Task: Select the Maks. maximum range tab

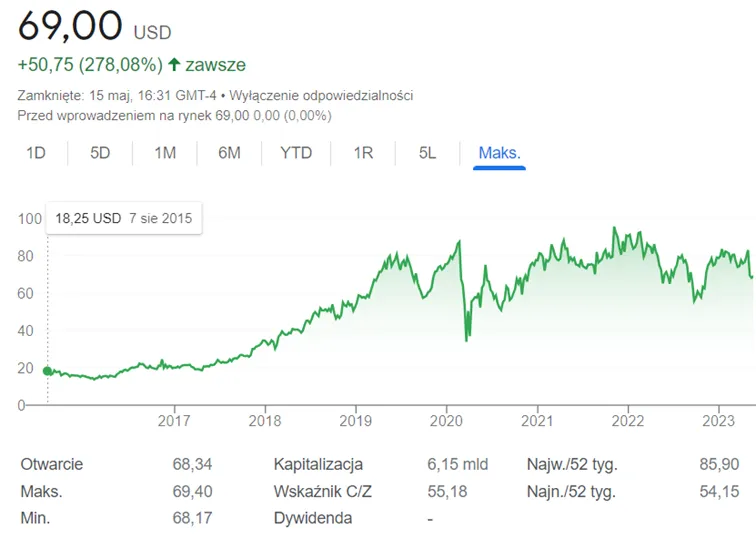Action: pos(500,153)
